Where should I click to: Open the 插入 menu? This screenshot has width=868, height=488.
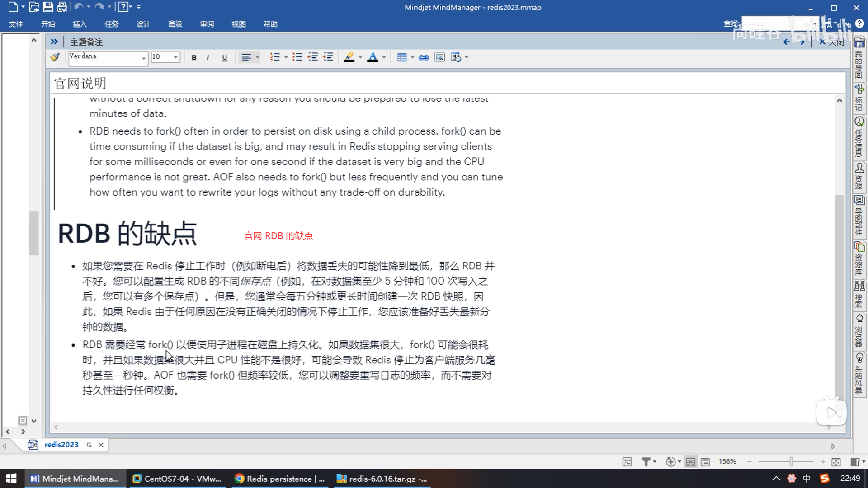point(80,24)
